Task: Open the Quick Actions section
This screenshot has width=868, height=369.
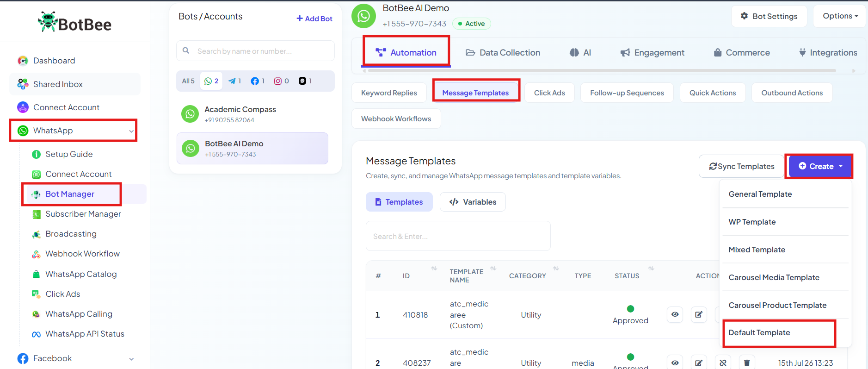Action: pyautogui.click(x=713, y=93)
